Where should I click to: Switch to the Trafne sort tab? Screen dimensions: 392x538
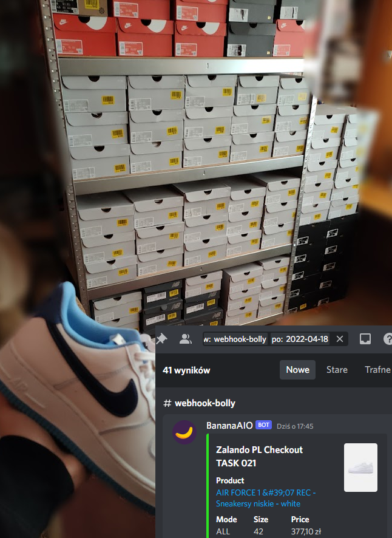coord(377,370)
